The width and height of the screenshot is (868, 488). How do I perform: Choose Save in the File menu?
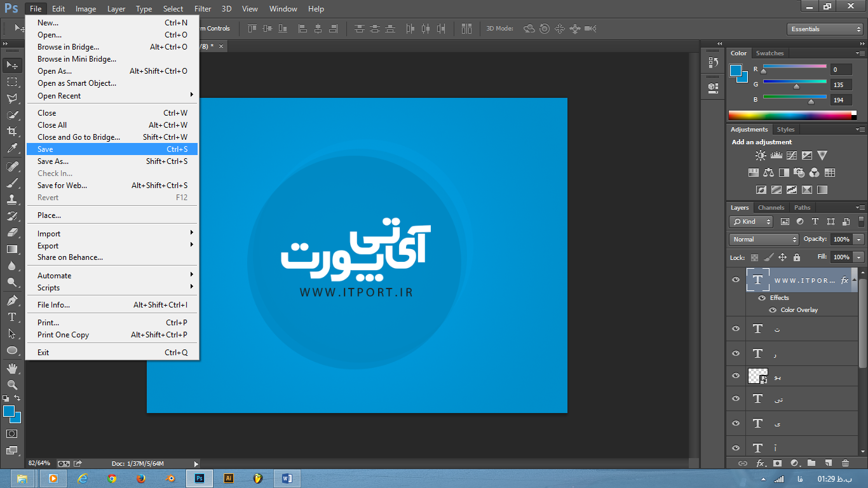coord(112,149)
